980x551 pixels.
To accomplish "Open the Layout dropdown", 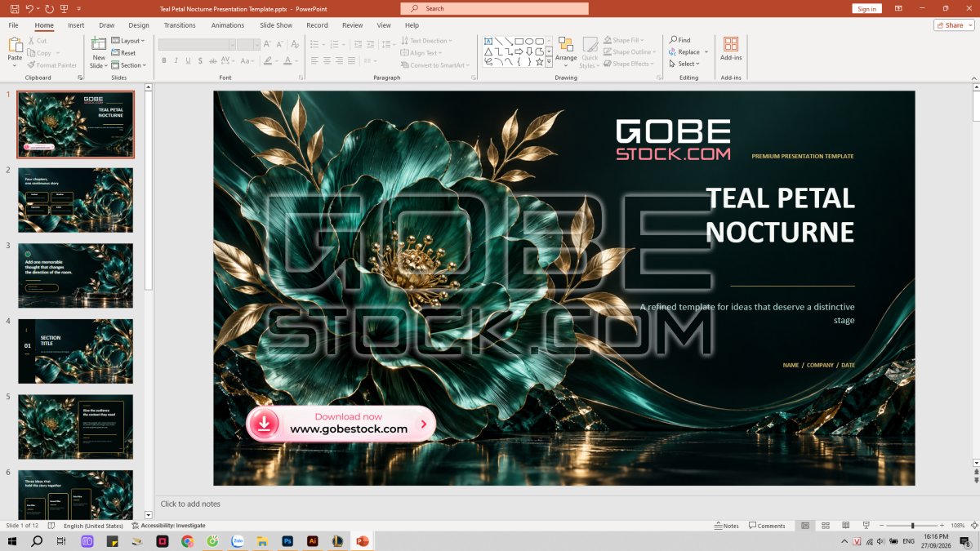I will [x=128, y=41].
